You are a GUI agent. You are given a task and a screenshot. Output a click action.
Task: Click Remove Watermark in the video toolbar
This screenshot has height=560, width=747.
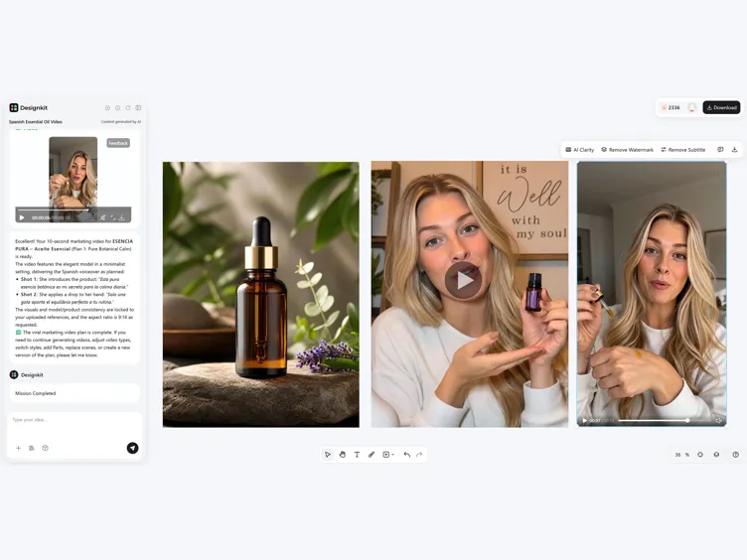(627, 150)
